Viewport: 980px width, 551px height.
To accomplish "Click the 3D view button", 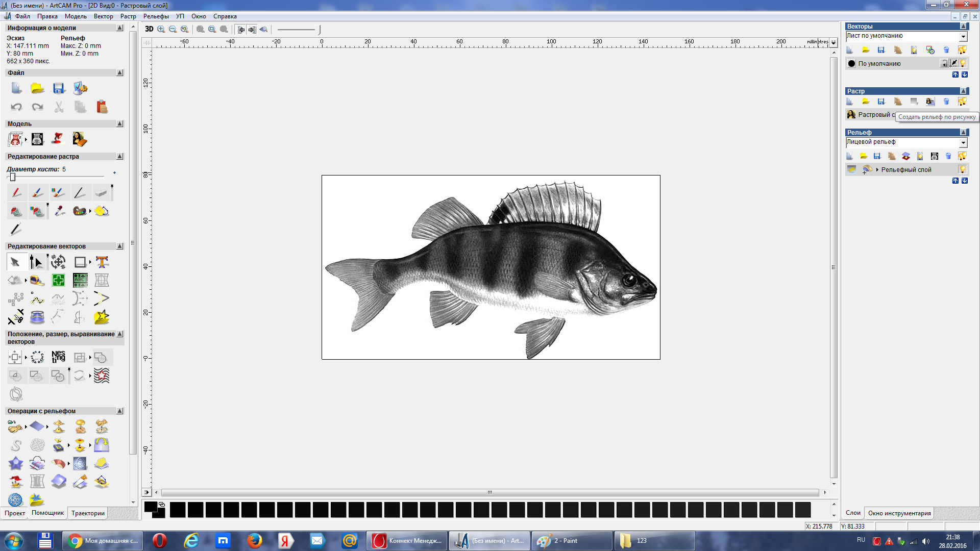I will (149, 29).
